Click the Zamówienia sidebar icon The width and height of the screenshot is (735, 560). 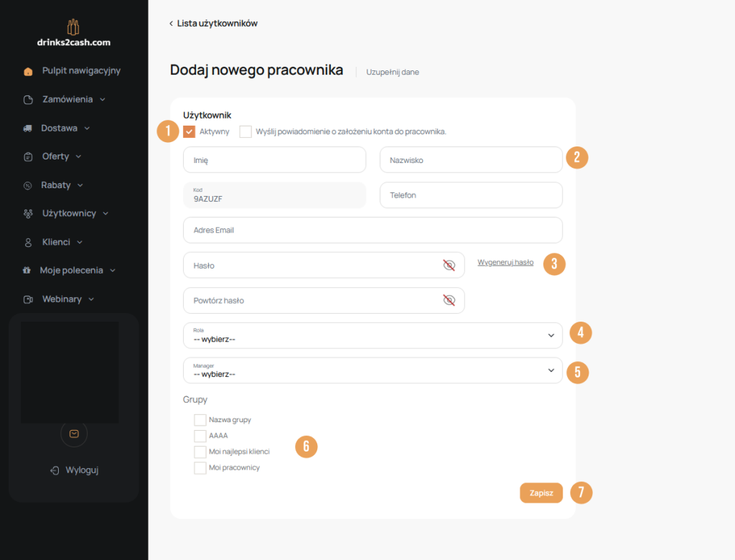[28, 100]
